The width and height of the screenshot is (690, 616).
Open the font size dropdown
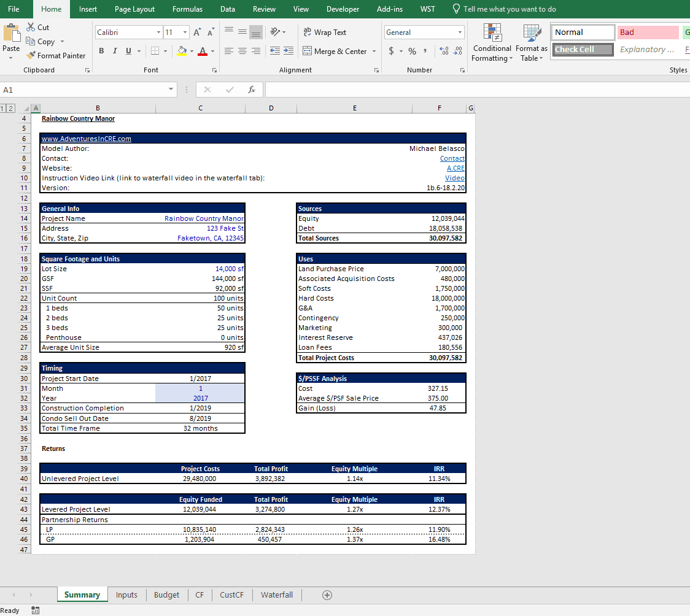pos(184,32)
